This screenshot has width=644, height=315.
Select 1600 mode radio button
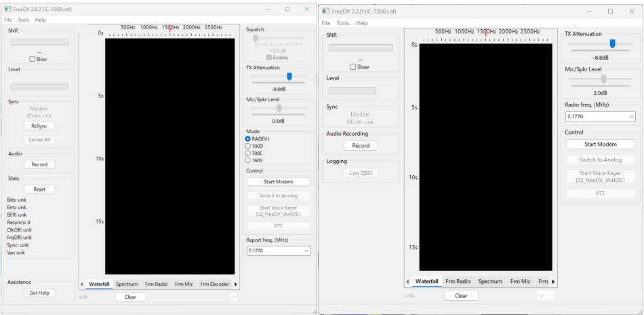(x=254, y=160)
